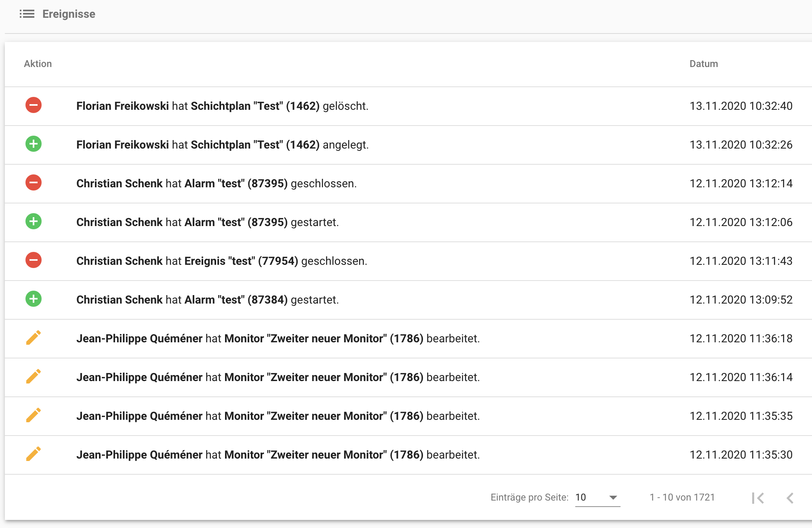Click red minus icon for Alarm 87395 geschlossen
Screen dimensions: 812x528
(34, 183)
